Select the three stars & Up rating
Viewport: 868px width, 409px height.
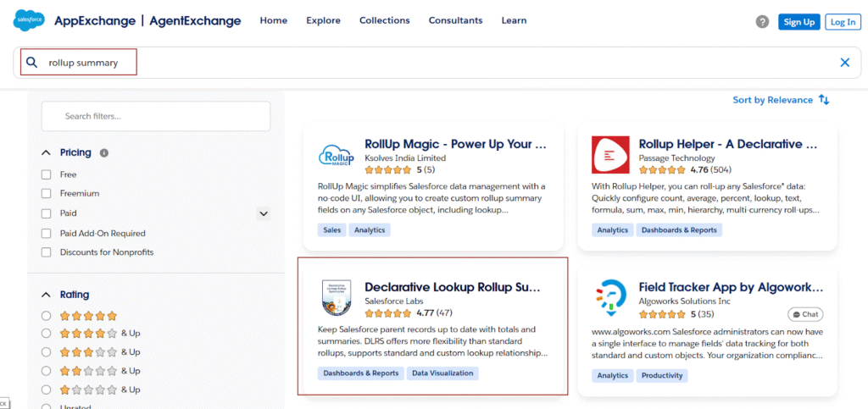click(x=46, y=352)
